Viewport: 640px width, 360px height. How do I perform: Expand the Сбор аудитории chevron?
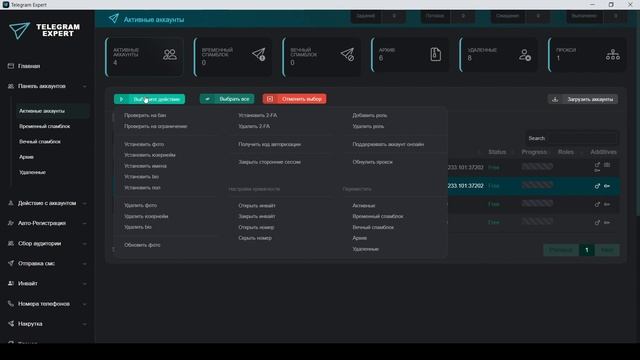(x=84, y=244)
